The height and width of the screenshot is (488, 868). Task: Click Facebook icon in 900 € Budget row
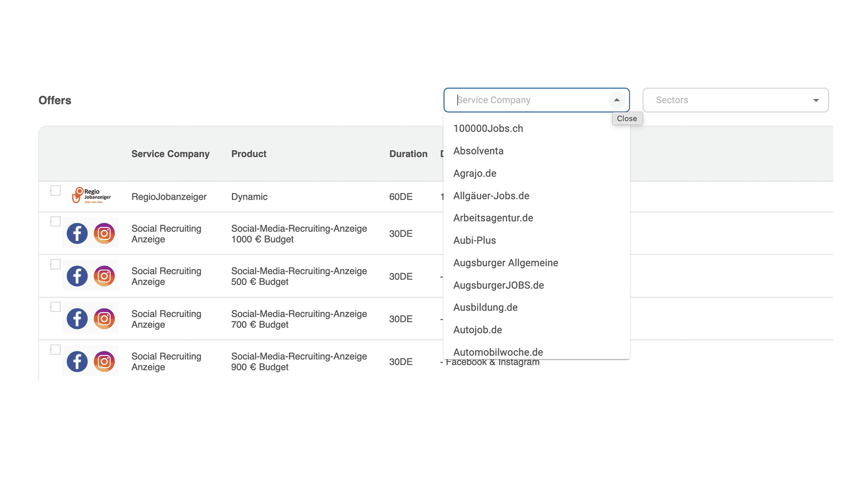[77, 361]
